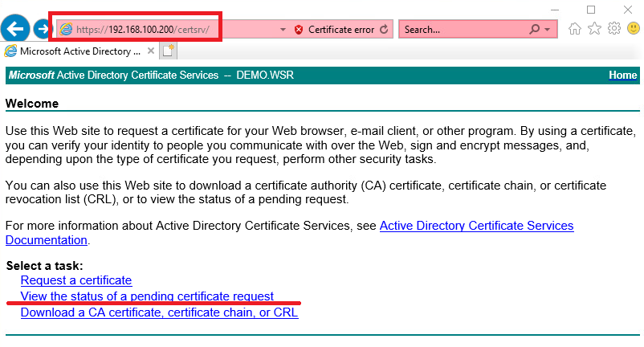Viewport: 644px width, 347px height.
Task: Click the red Certificate error shield icon
Action: click(299, 30)
